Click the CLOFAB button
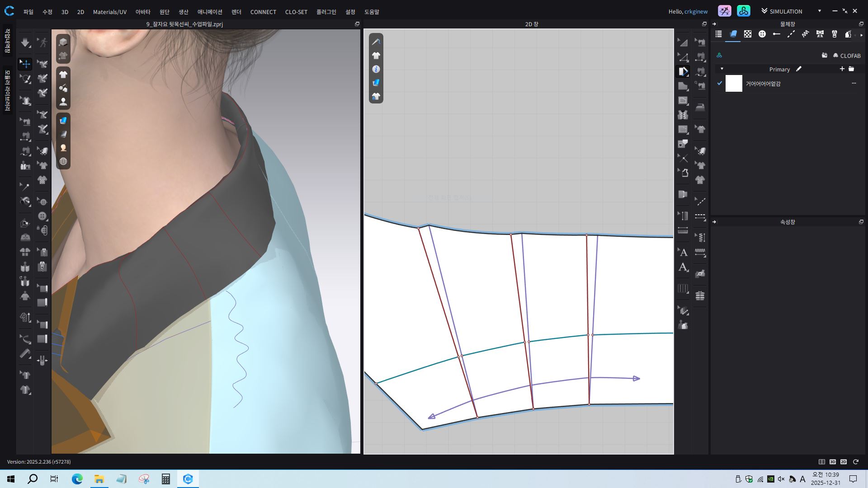868x488 pixels. (x=846, y=56)
